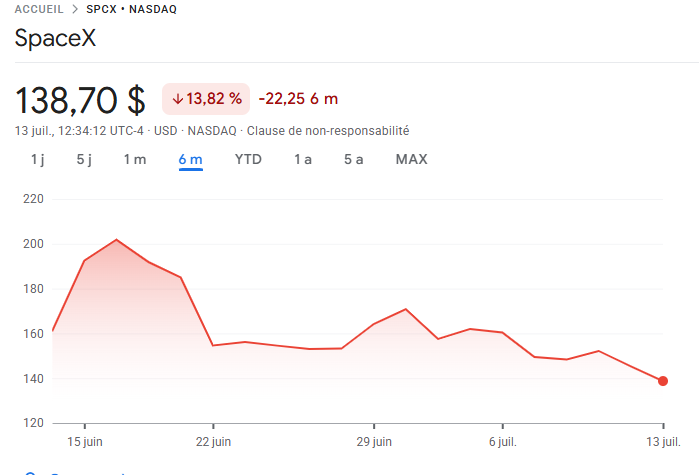
Task: Select the MAX range tab
Action: click(411, 159)
